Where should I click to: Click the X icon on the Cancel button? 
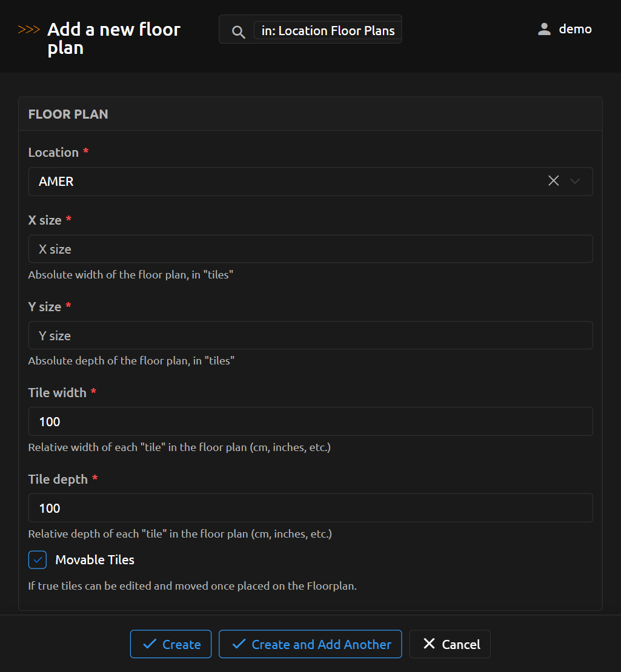(429, 644)
